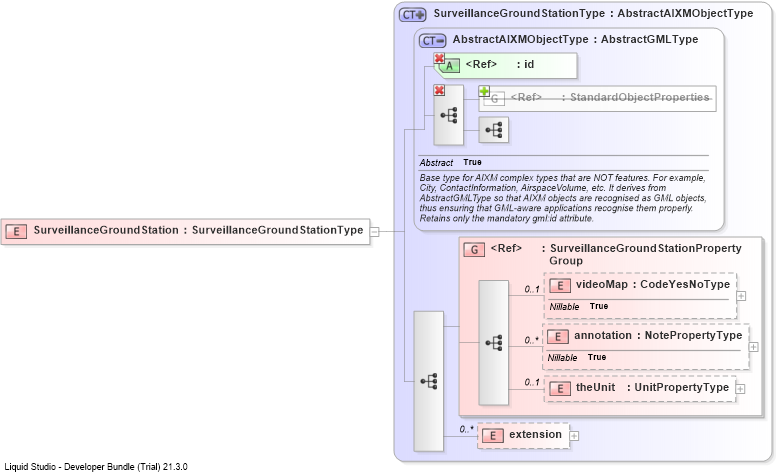Select 'AbstractAIXMObjectType : AbstractGMLType' header text
The image size is (776, 472).
[575, 39]
